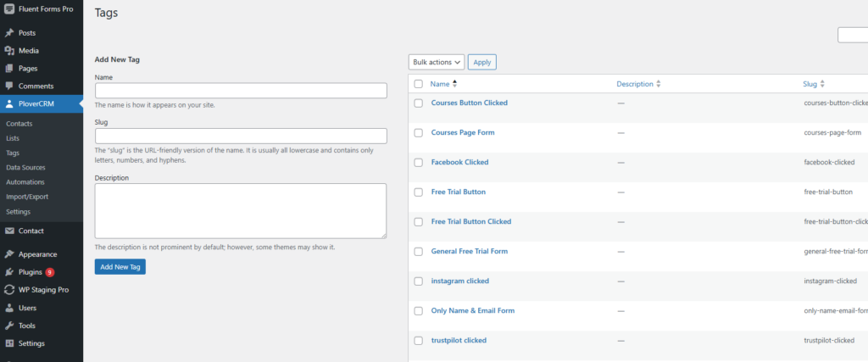
Task: Sort tags by Description column arrows
Action: point(659,84)
